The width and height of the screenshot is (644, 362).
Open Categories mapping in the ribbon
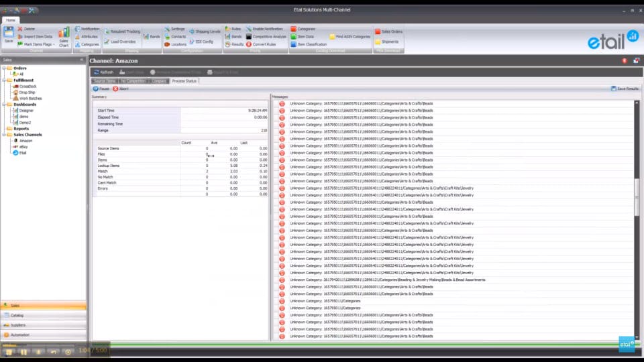click(x=87, y=44)
